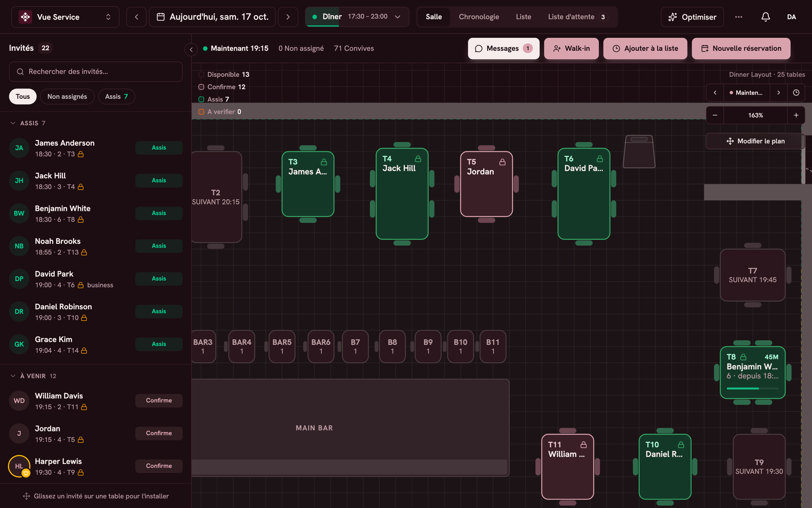This screenshot has height=508, width=812.
Task: Open the clock time picker icon
Action: click(796, 93)
